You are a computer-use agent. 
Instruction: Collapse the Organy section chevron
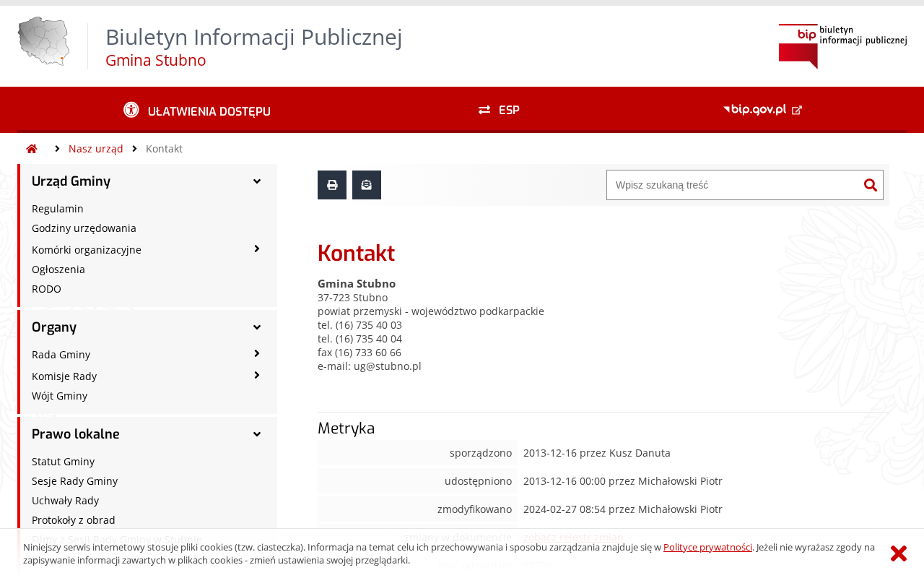click(256, 327)
